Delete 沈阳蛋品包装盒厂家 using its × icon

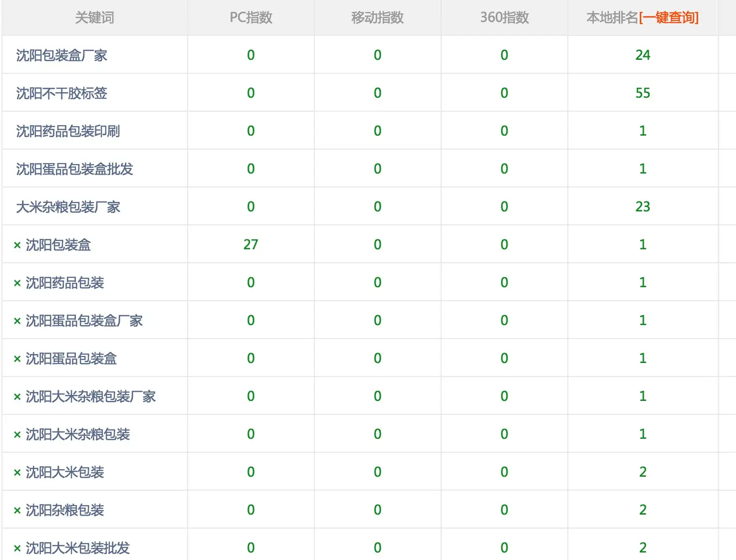click(x=17, y=321)
